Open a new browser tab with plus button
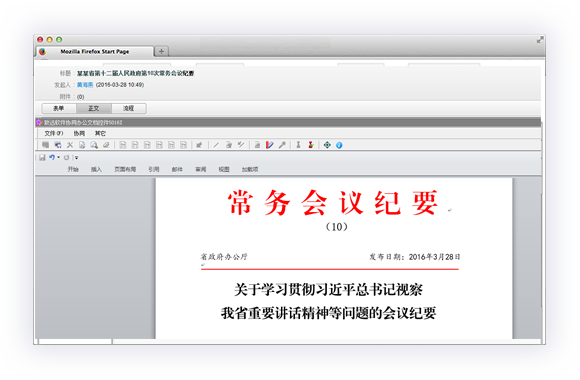The width and height of the screenshot is (580, 380). (x=161, y=51)
